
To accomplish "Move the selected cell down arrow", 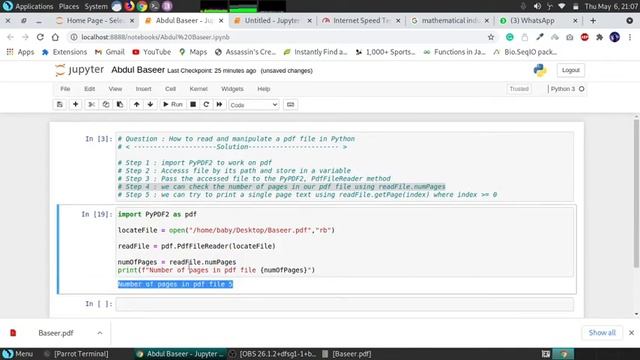I will click(x=151, y=104).
